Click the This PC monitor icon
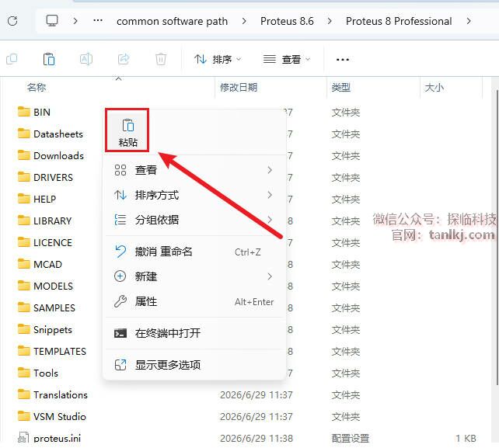 pos(52,21)
